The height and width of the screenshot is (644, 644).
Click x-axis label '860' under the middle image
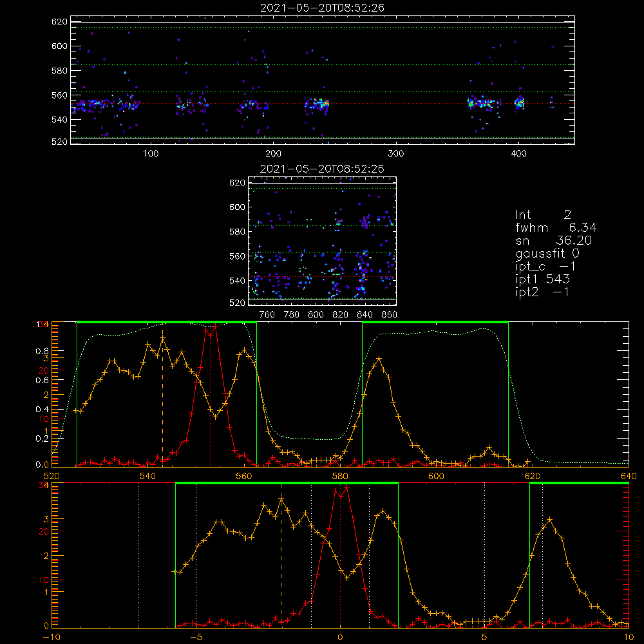point(390,315)
